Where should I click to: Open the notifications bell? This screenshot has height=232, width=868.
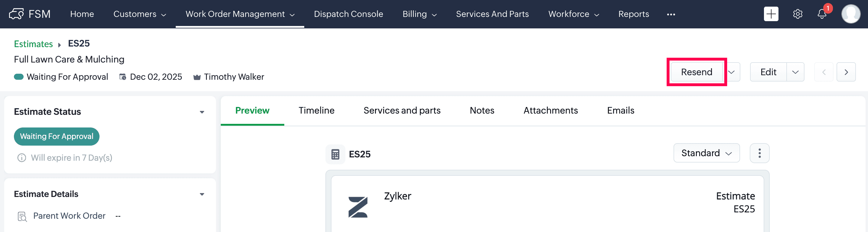point(821,14)
